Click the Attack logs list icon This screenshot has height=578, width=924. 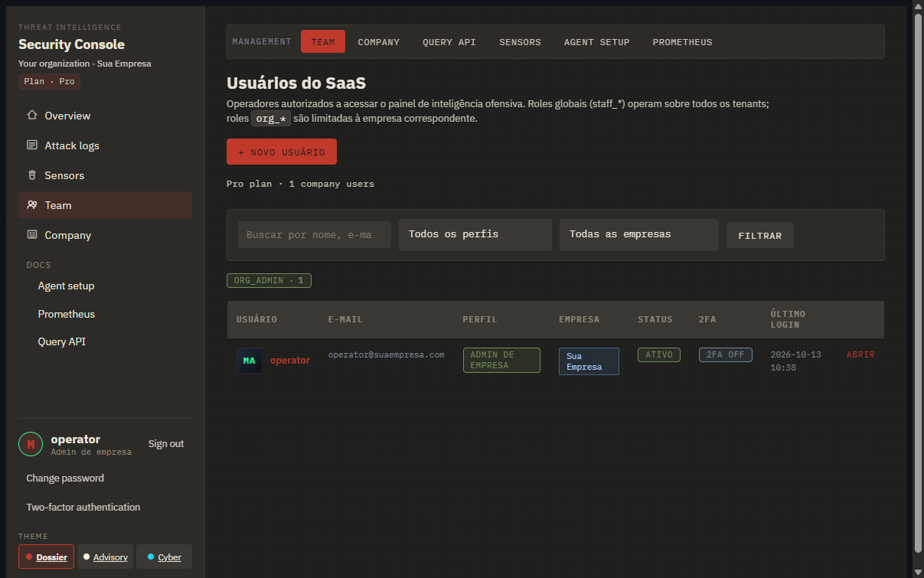pos(32,145)
